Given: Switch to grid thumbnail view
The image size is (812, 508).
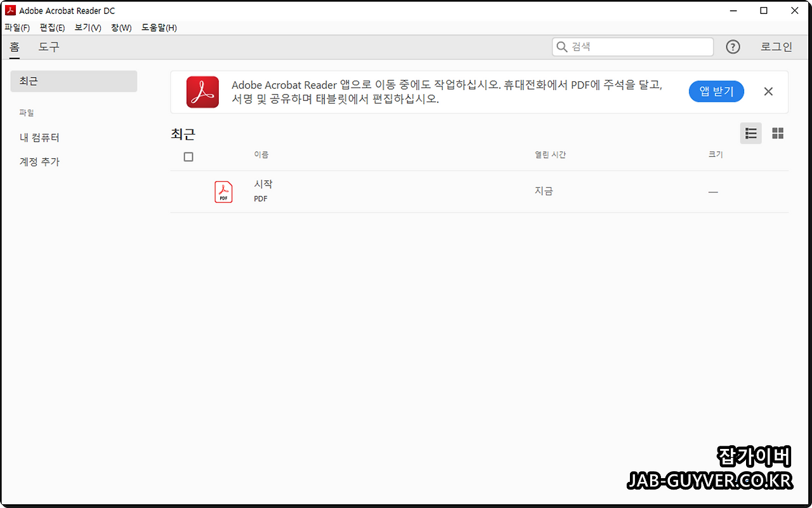Looking at the screenshot, I should tap(778, 133).
